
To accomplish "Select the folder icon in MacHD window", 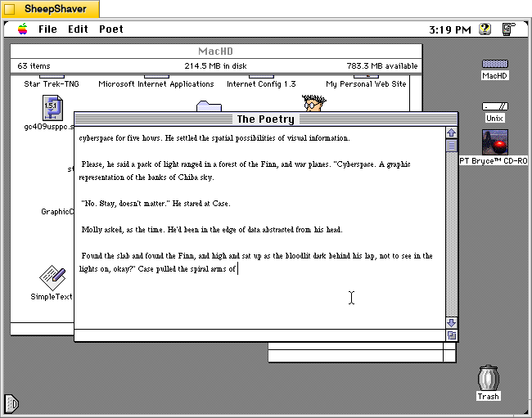I will pyautogui.click(x=209, y=106).
